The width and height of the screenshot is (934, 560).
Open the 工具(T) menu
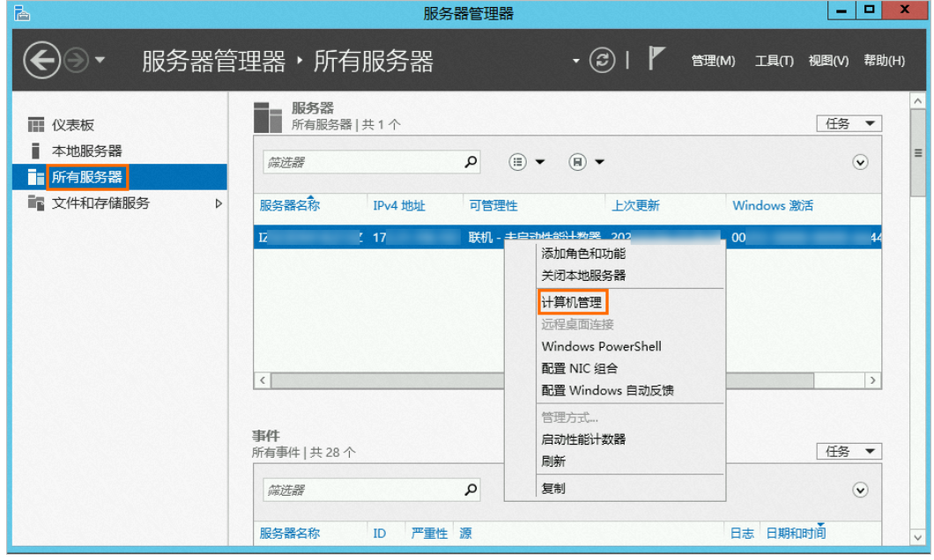[774, 61]
